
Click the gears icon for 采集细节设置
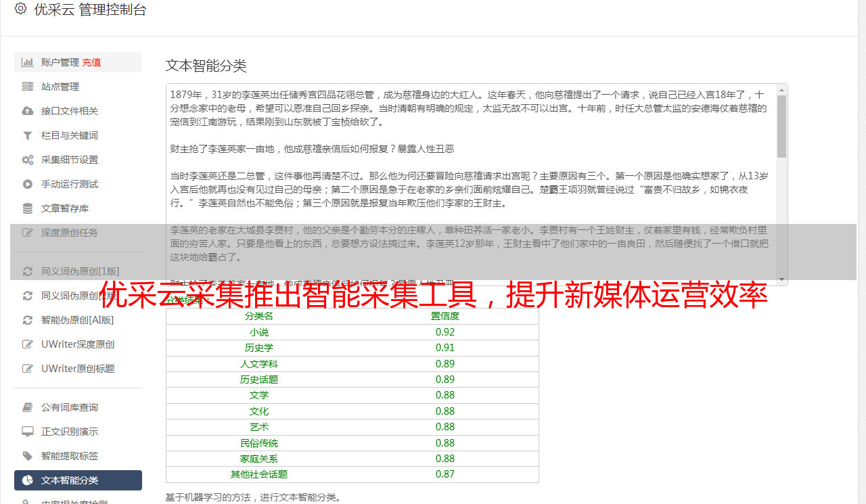pyautogui.click(x=28, y=160)
